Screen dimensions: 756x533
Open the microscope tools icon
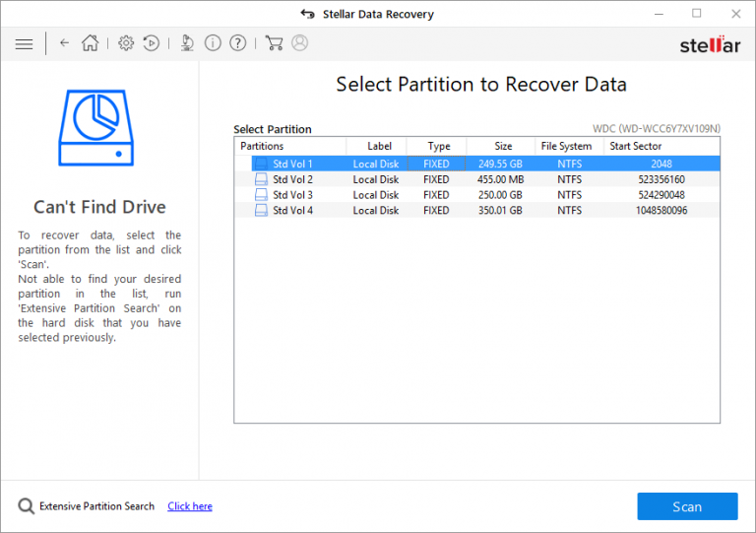pos(187,43)
